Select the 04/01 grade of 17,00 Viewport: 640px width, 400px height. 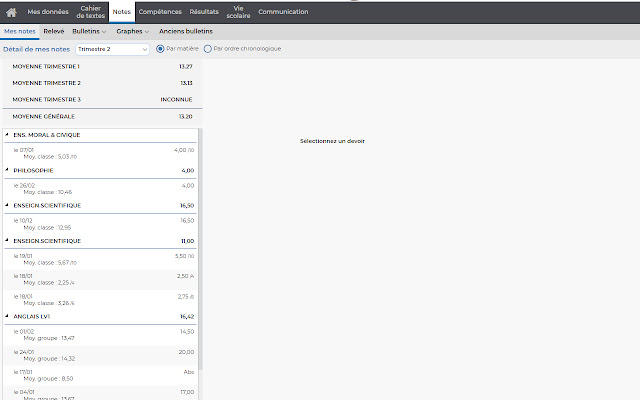click(x=100, y=393)
